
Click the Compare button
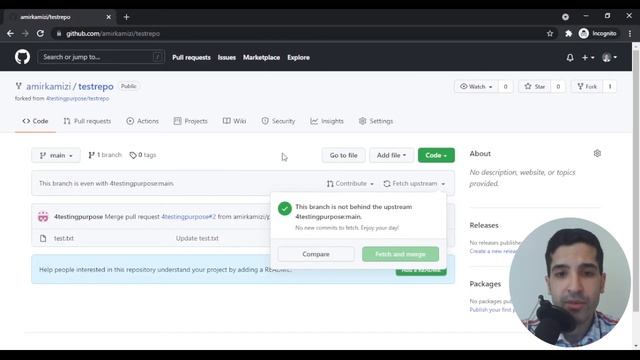(x=316, y=254)
